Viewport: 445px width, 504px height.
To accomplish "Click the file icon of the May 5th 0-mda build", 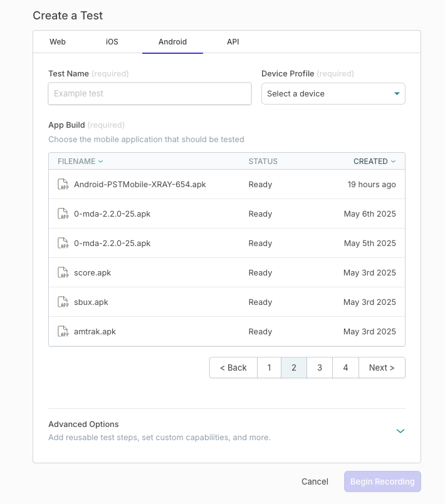I will click(x=63, y=244).
